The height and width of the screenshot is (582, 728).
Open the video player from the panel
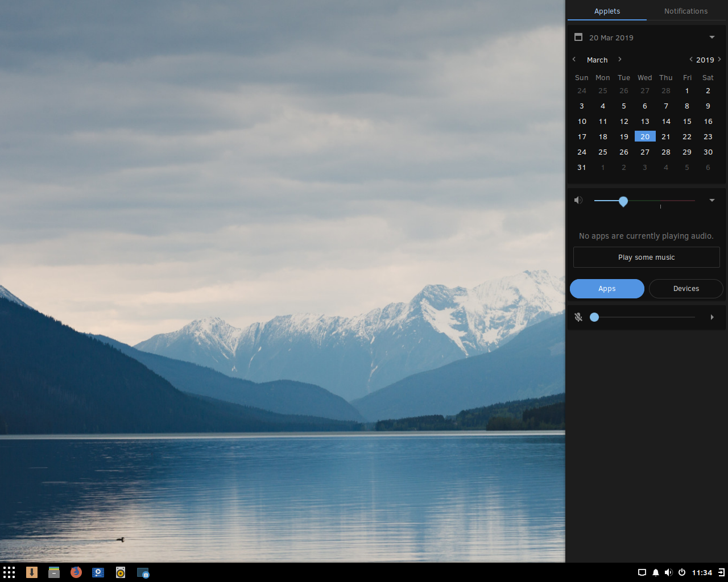(x=98, y=572)
